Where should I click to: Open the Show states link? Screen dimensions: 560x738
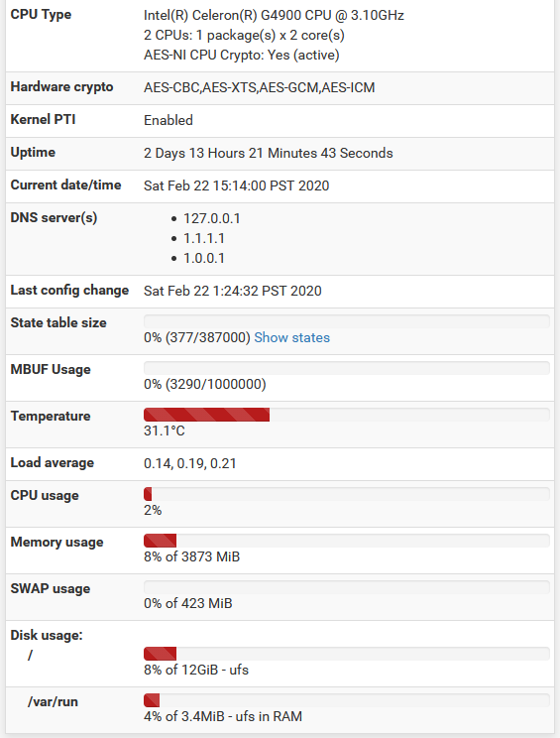pos(292,337)
